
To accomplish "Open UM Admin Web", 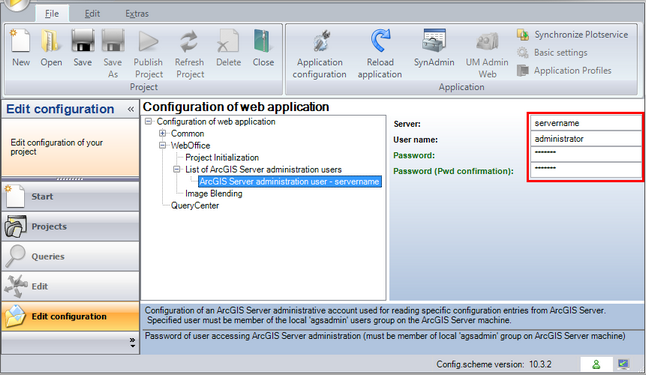I will [x=487, y=54].
